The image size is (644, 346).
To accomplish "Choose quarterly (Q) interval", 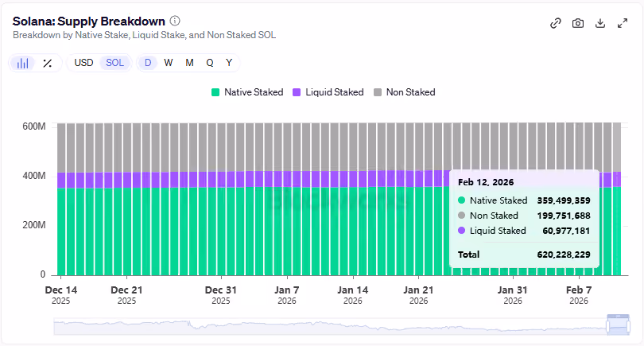I will tap(210, 63).
